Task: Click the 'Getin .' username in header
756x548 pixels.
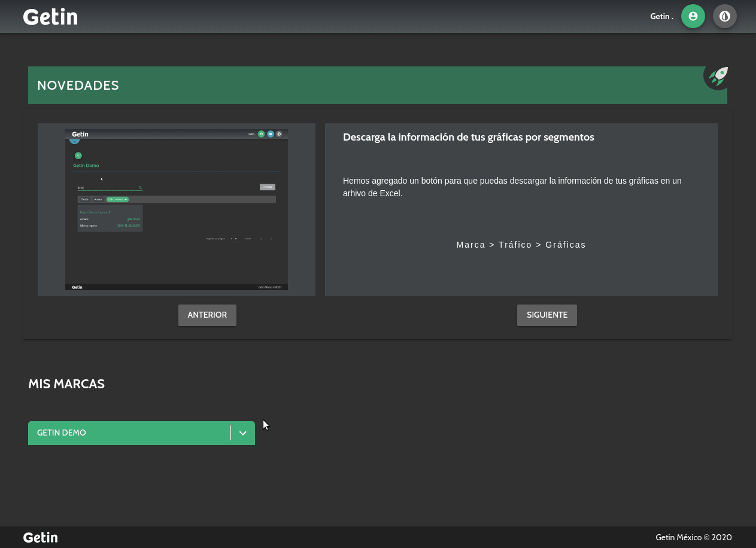Action: [x=661, y=16]
